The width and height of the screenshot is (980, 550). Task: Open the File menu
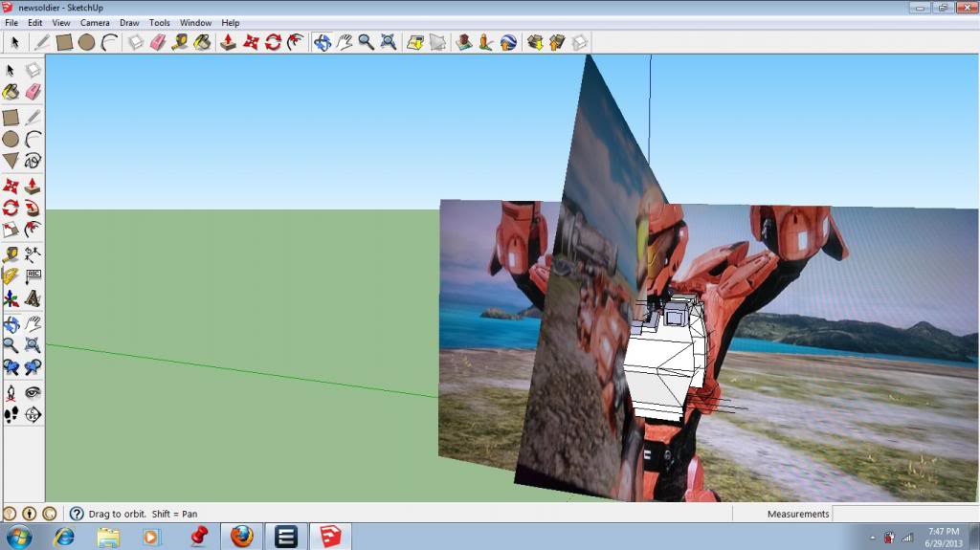tap(11, 23)
